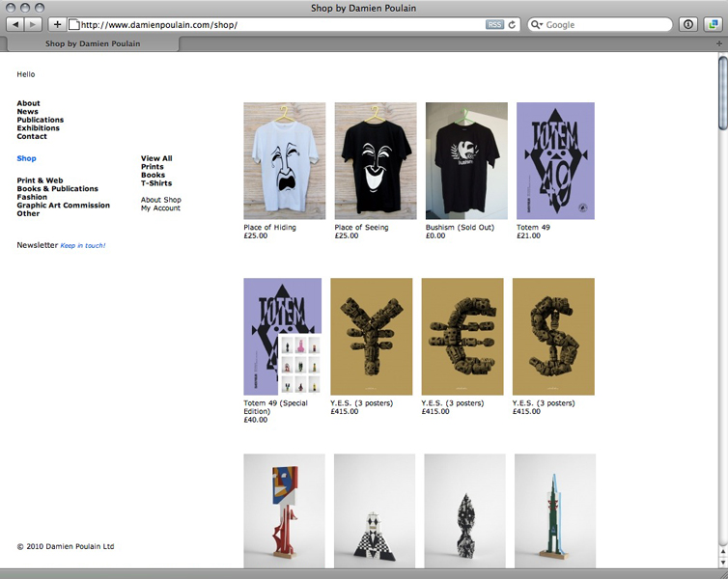Open Totem 49 Special Edition thumbnail
Screen dimensions: 728x579
click(x=282, y=337)
